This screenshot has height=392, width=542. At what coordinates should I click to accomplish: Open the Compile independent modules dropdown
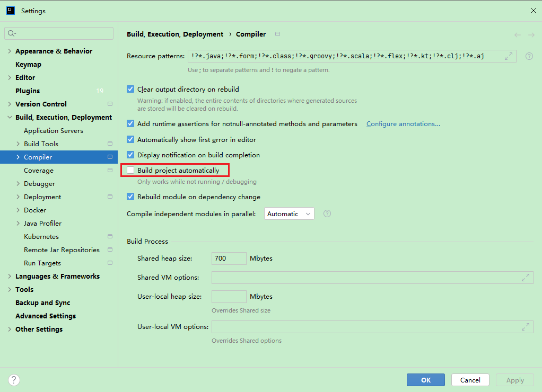pos(289,213)
